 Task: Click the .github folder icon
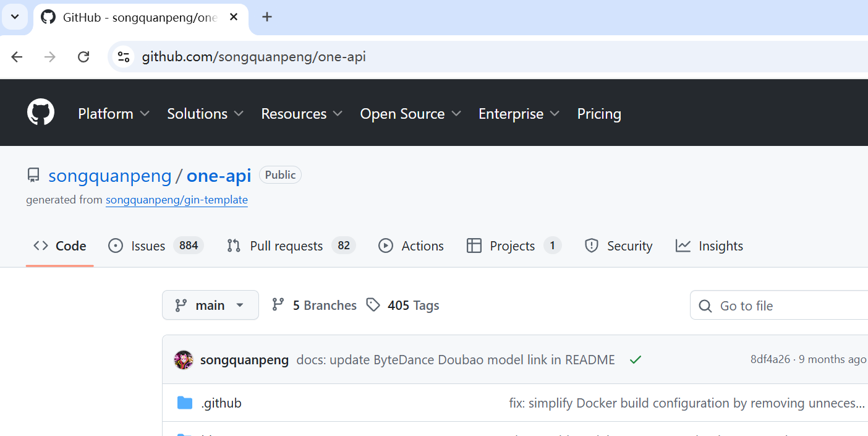pyautogui.click(x=185, y=403)
